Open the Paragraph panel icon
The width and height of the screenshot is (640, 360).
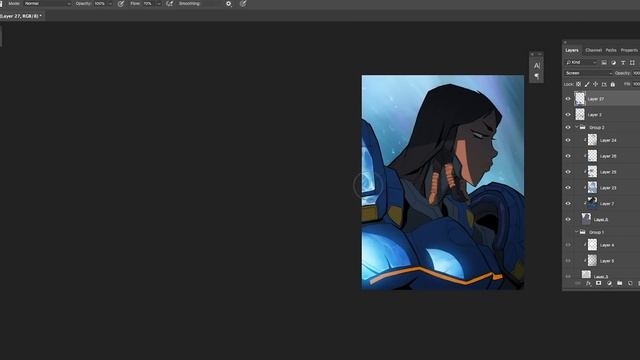(537, 76)
